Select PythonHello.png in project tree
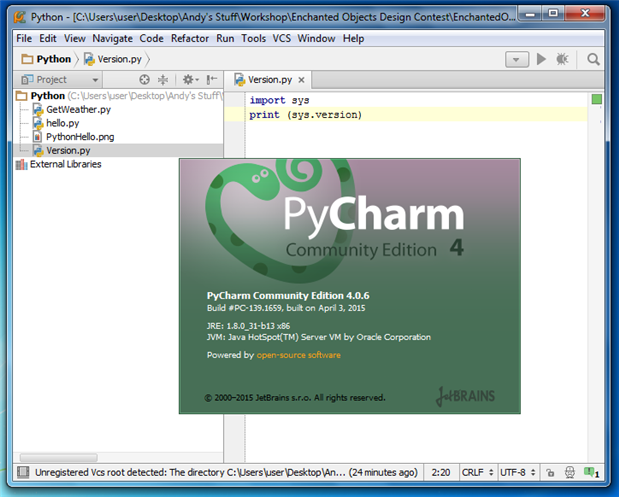Image resolution: width=619 pixels, height=497 pixels. (x=80, y=137)
